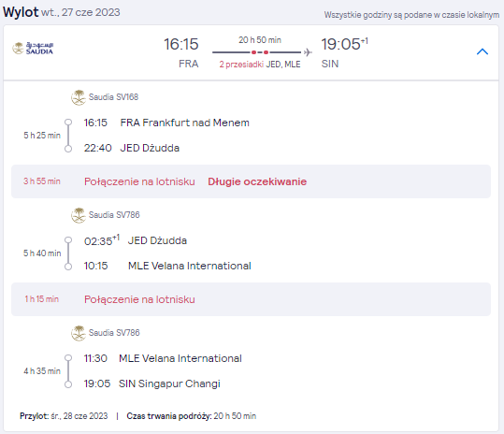Click the 'Długie oczekiwanie' long wait warning

(x=257, y=181)
